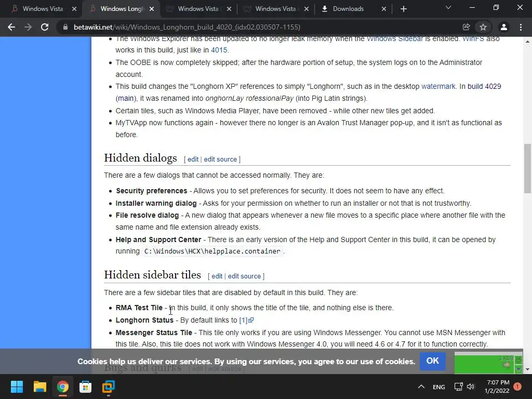
Task: Open the Windows Start menu
Action: 17,387
